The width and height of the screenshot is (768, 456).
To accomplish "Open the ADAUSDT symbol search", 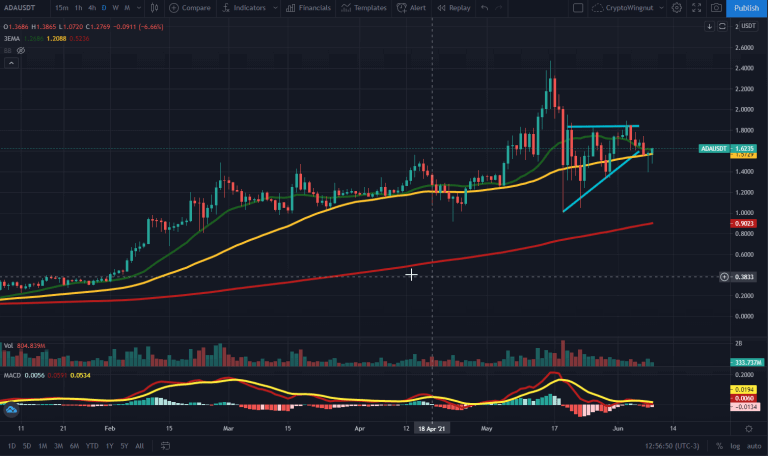I will click(x=20, y=8).
